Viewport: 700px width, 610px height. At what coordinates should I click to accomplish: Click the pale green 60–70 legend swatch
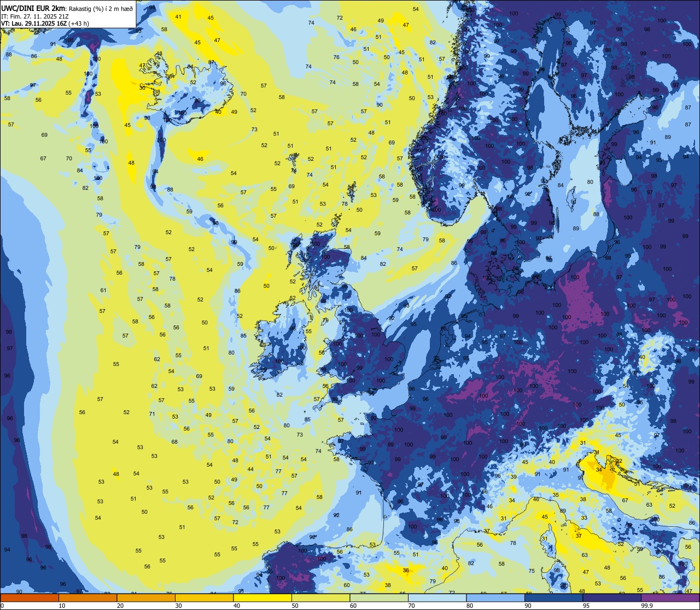click(x=379, y=597)
